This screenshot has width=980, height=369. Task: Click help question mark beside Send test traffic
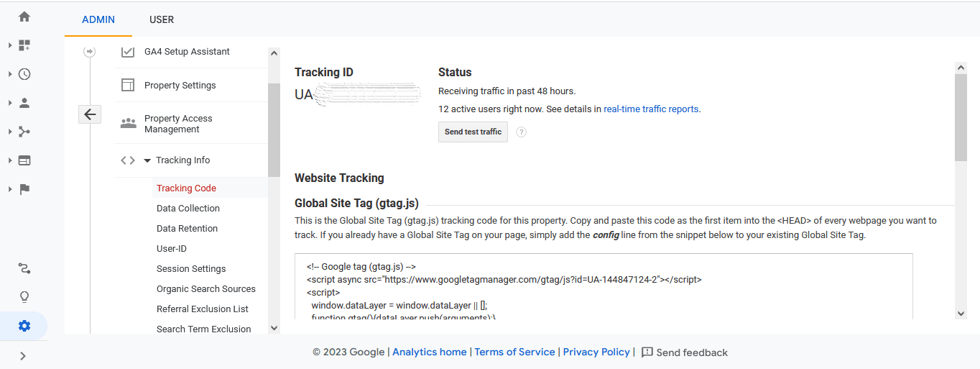(x=522, y=132)
